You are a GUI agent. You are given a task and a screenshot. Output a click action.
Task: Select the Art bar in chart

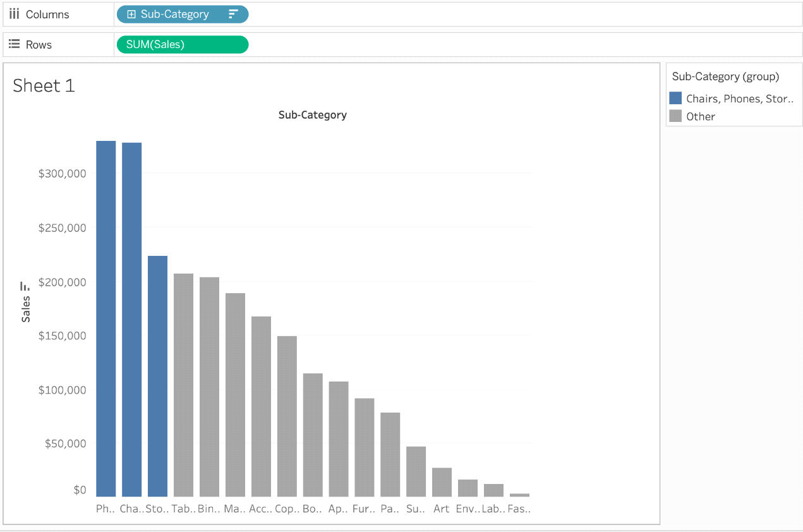pyautogui.click(x=442, y=482)
